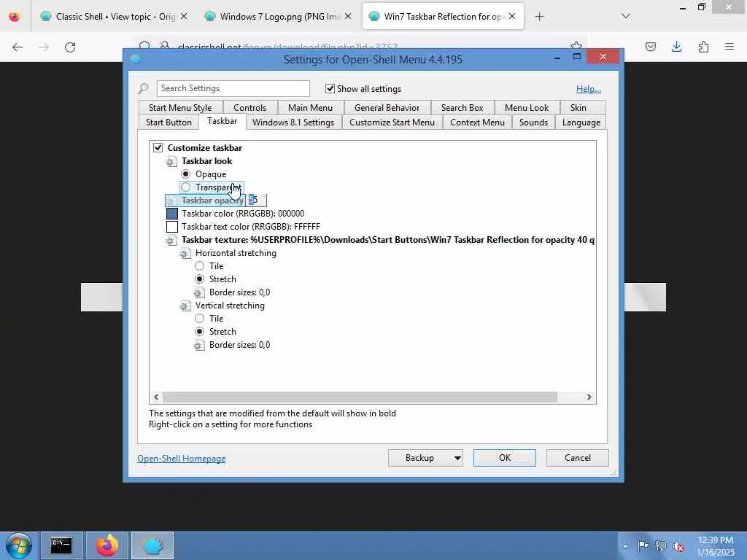This screenshot has width=747, height=560.
Task: Close the Win7 Taskbar Reflection tab
Action: [512, 16]
